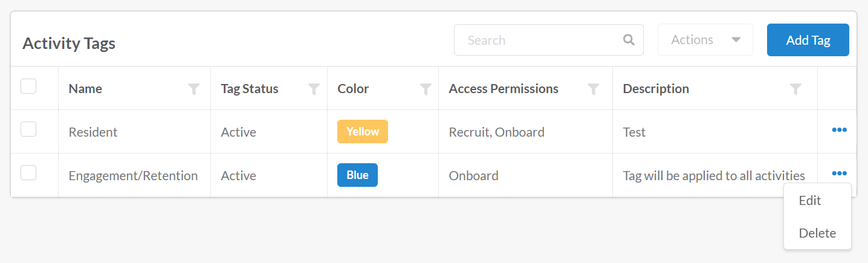Click the Actions dropdown caret arrow
This screenshot has height=263, width=868.
click(x=736, y=40)
